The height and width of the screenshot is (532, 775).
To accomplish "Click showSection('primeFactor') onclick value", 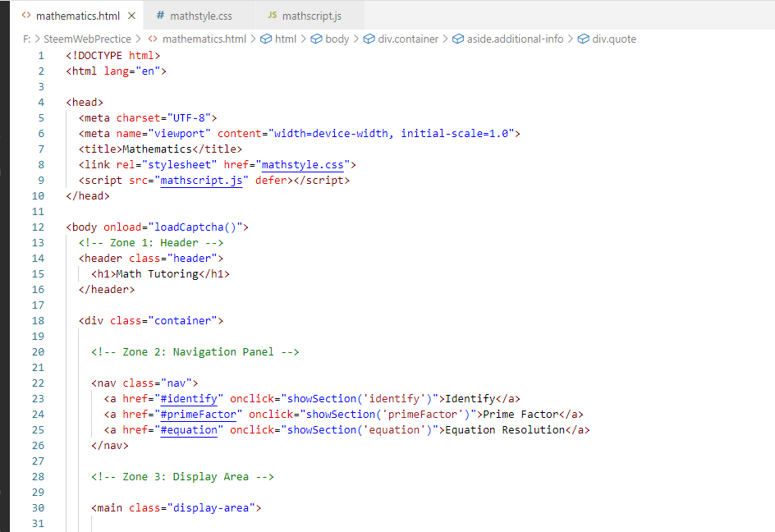I will tap(388, 415).
